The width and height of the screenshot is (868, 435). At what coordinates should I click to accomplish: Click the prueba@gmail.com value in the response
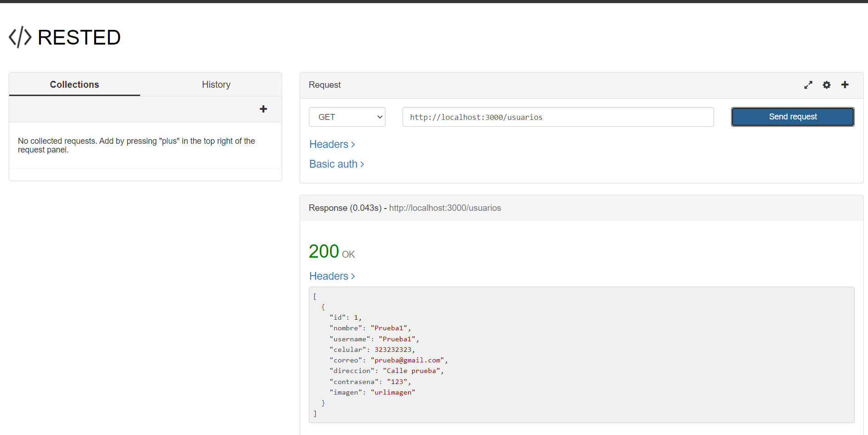[x=408, y=360]
